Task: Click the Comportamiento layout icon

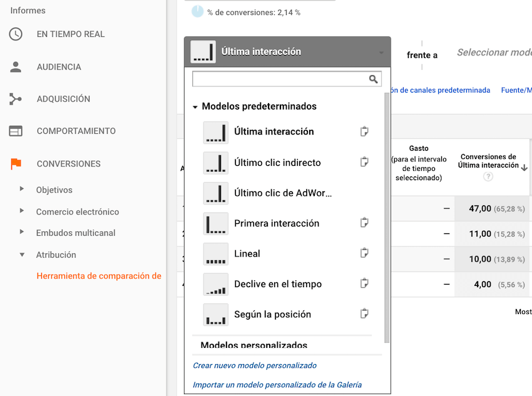Action: coord(16,131)
